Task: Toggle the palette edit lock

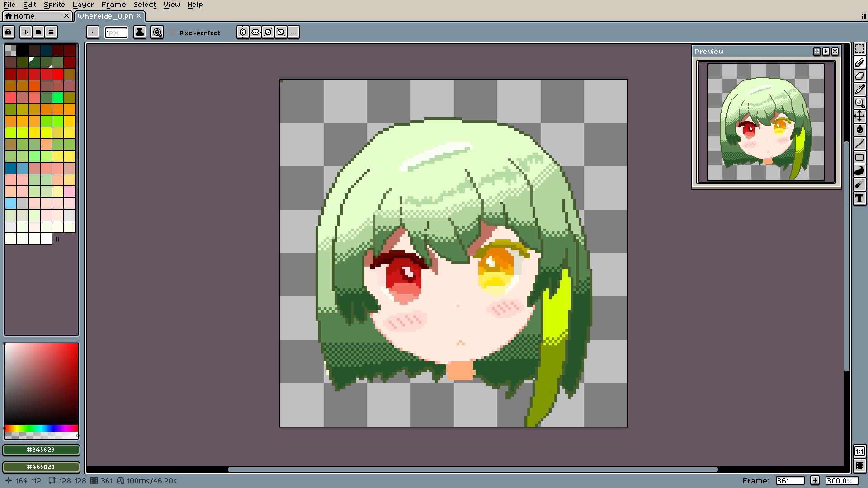Action: [9, 32]
